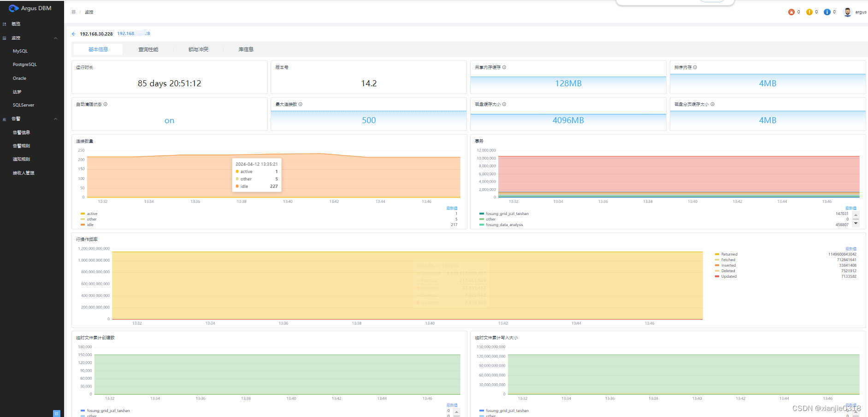Switch to the 库信息 tab
Screen dimensions: 868x417
click(x=246, y=49)
